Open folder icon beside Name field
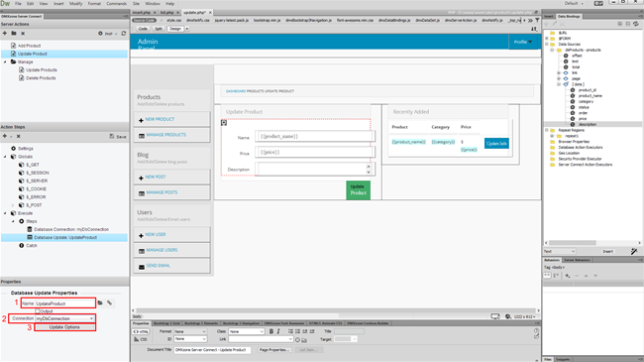 click(100, 302)
